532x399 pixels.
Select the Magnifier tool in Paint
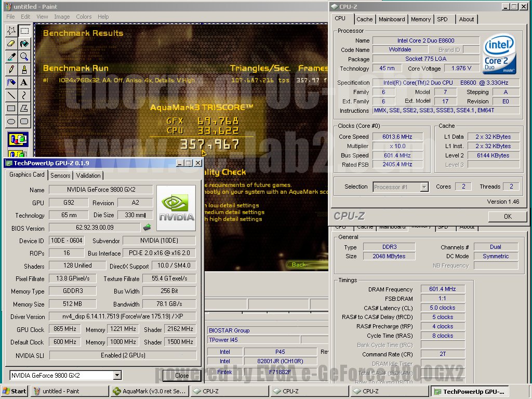(24, 57)
